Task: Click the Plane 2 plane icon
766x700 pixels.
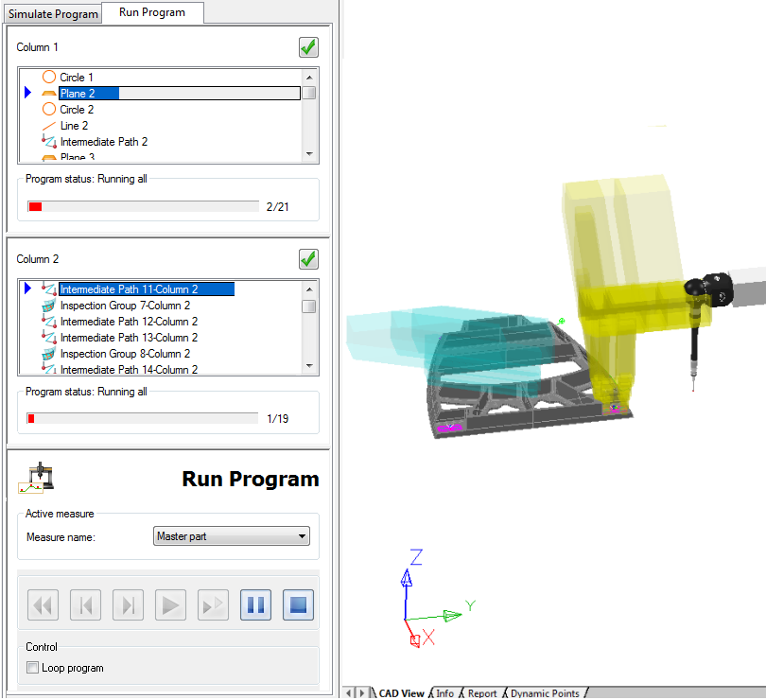Action: [49, 94]
